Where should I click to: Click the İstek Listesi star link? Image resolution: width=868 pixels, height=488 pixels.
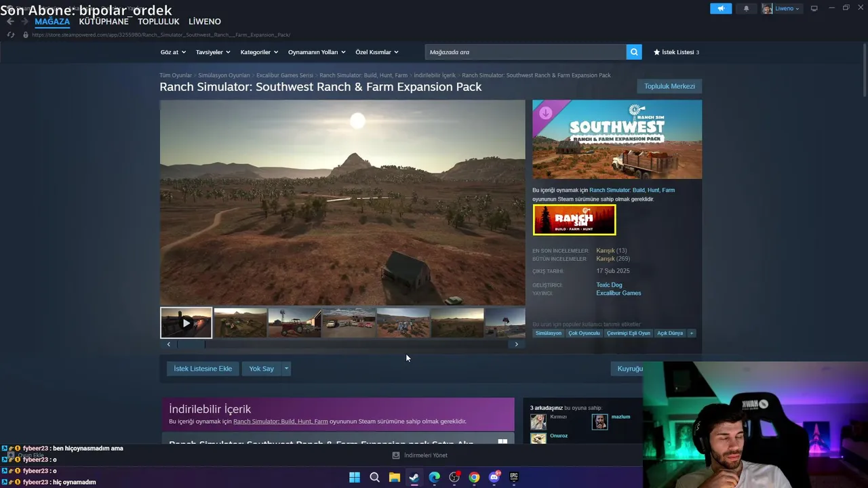pyautogui.click(x=676, y=52)
